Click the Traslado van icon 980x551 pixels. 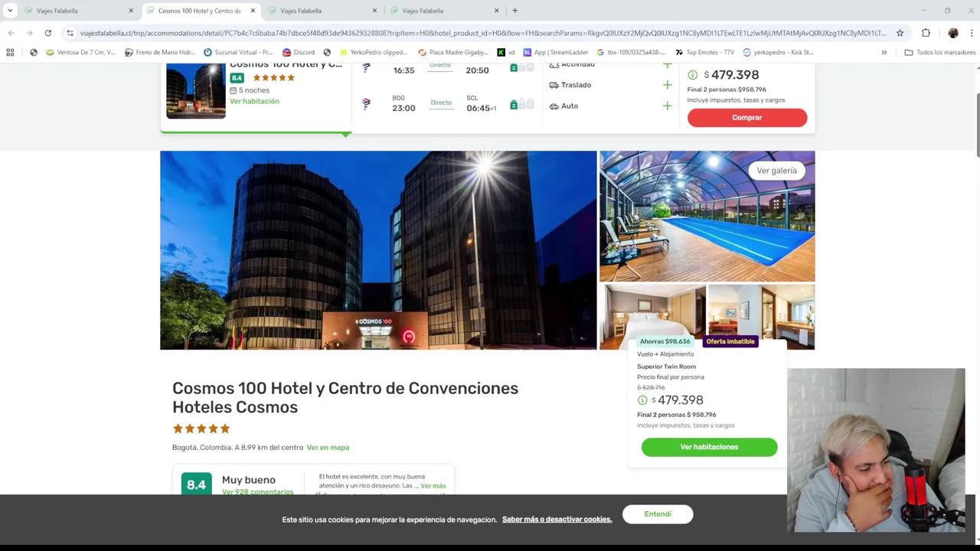tap(554, 85)
